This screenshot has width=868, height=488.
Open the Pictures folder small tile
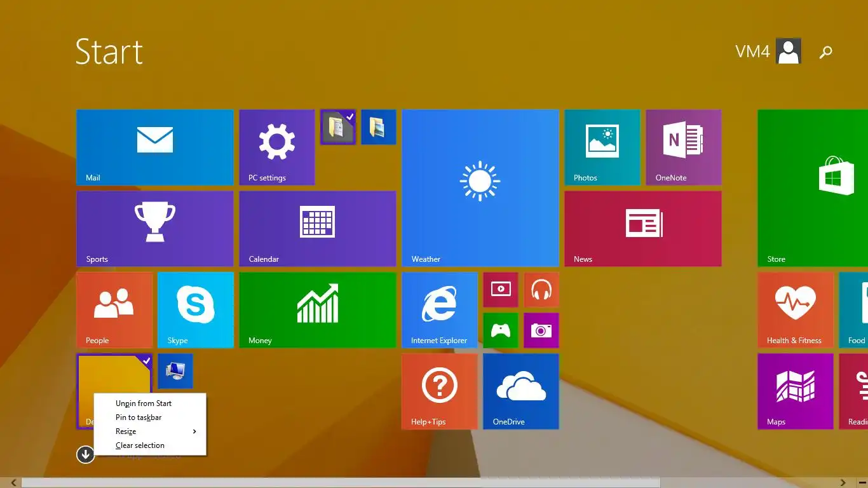[x=379, y=127]
